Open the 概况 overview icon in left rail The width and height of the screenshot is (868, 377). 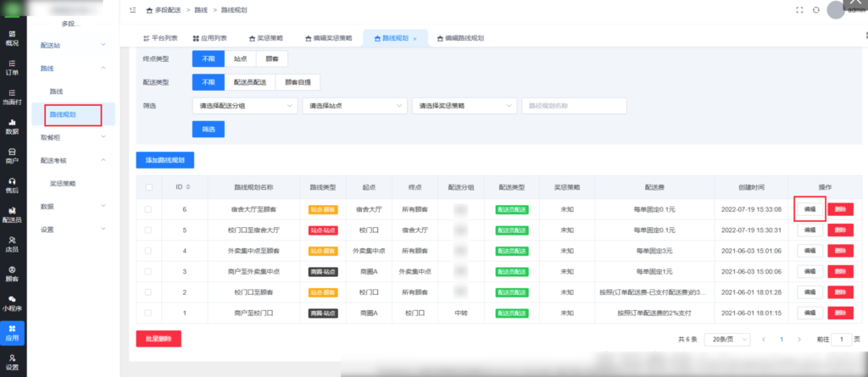coord(12,38)
